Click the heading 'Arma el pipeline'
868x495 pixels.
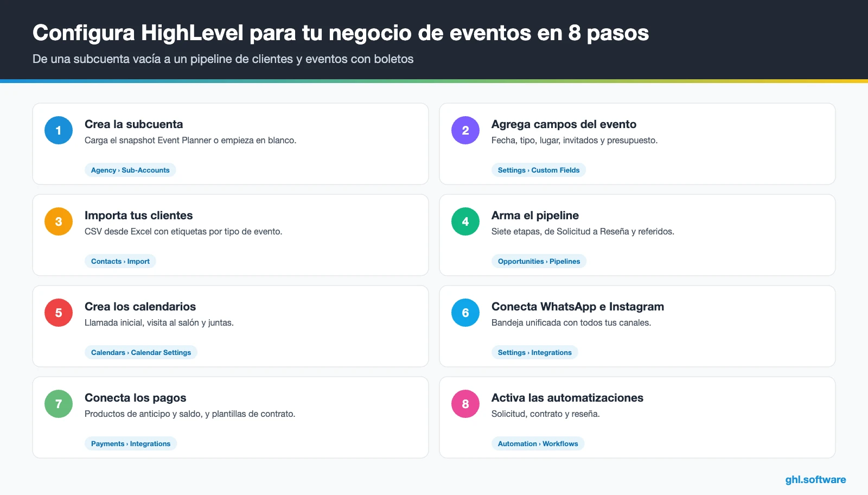[535, 215]
